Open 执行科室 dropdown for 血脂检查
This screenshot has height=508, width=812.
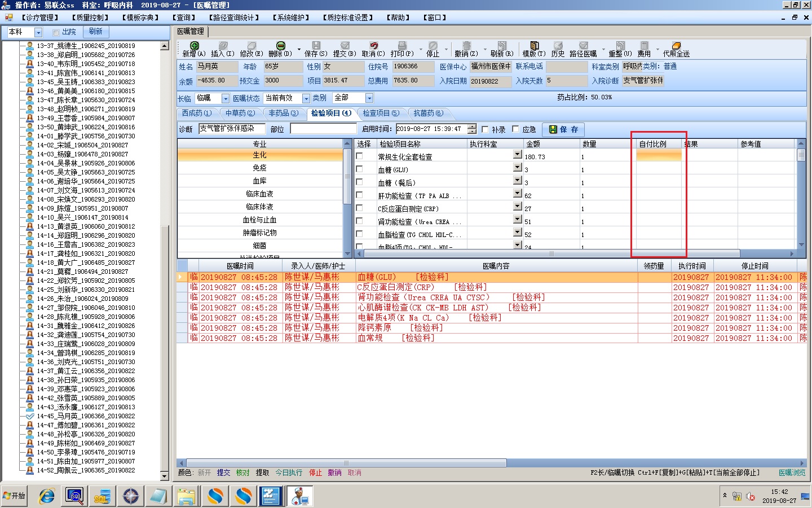point(518,232)
